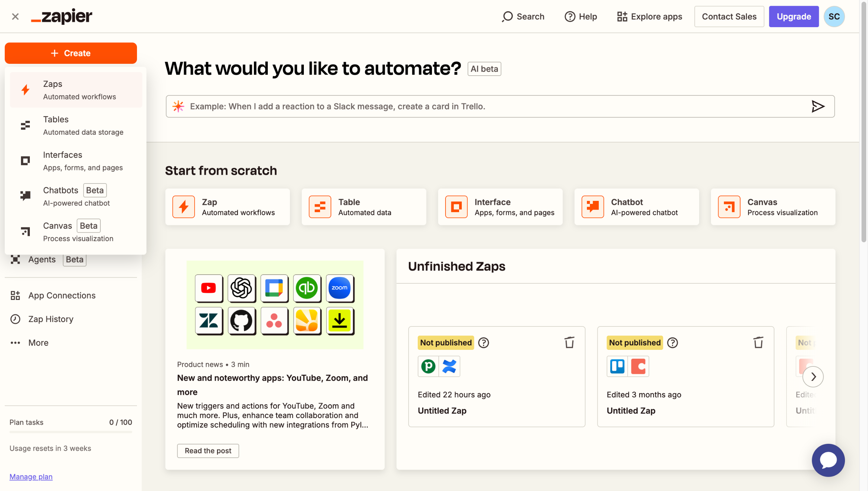Viewport: 868px width, 491px height.
Task: Click the SC profile avatar
Action: (834, 16)
